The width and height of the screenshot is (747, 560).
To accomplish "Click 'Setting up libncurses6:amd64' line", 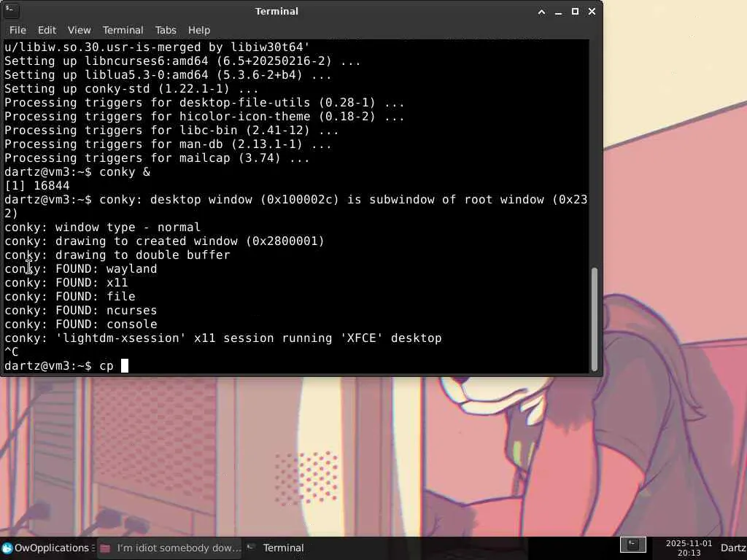I will click(182, 61).
